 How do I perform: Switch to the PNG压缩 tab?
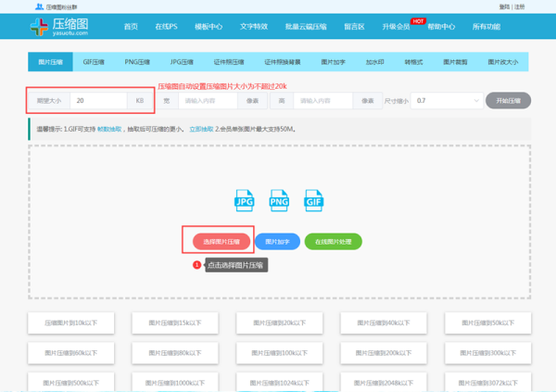(137, 62)
